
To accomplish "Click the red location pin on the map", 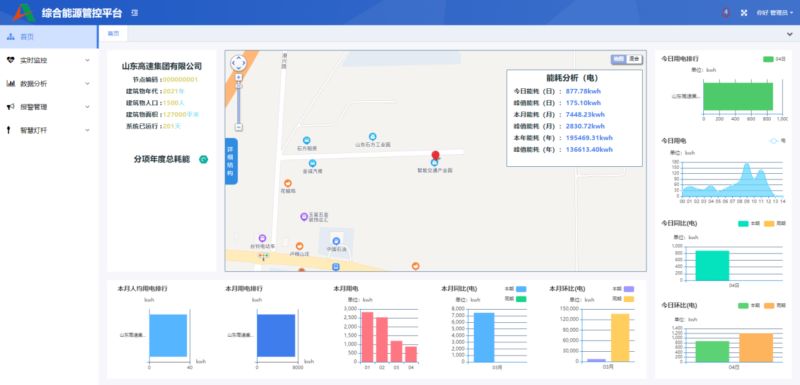I will tap(435, 156).
